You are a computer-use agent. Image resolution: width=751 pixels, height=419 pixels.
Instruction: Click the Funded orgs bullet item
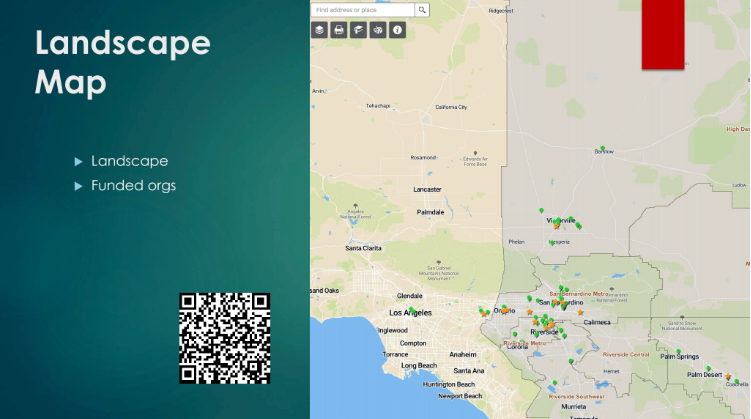point(133,185)
